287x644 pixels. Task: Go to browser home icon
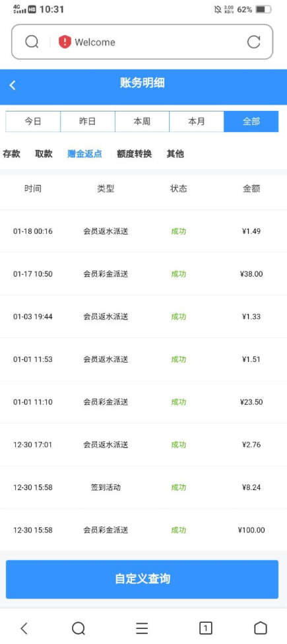[261, 628]
